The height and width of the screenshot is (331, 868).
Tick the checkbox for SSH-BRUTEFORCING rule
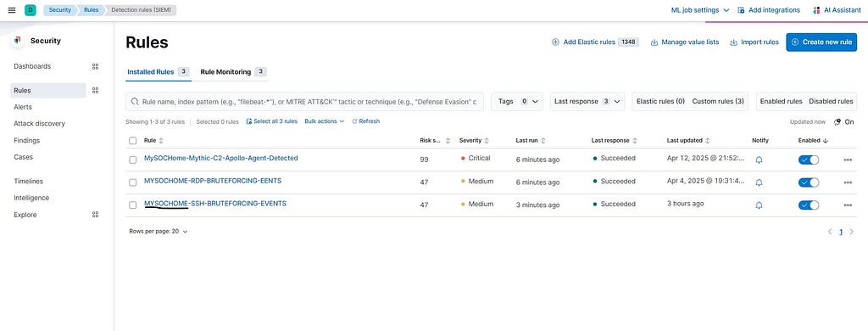coord(133,205)
